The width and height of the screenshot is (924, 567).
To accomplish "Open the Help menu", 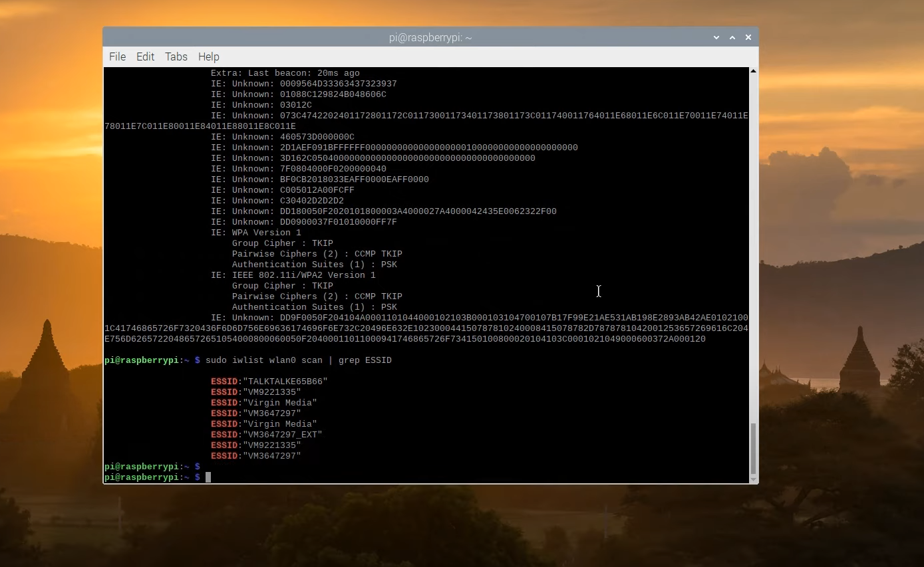I will pos(208,57).
